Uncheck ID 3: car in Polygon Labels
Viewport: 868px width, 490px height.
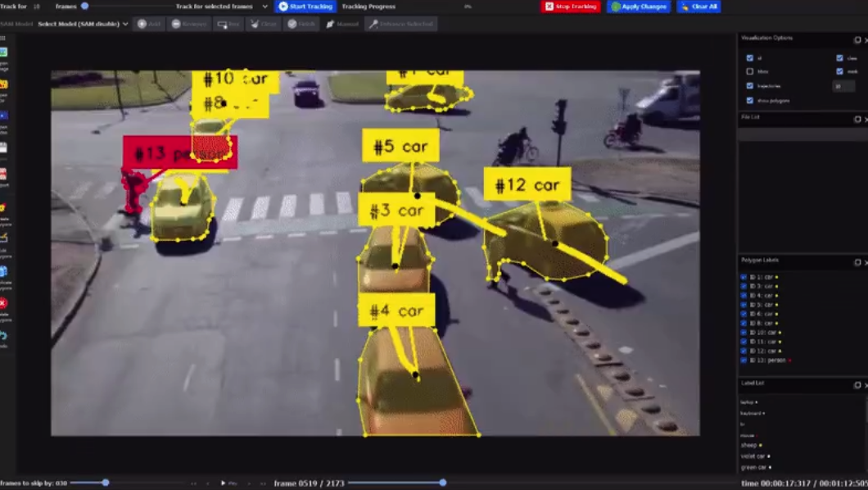744,286
